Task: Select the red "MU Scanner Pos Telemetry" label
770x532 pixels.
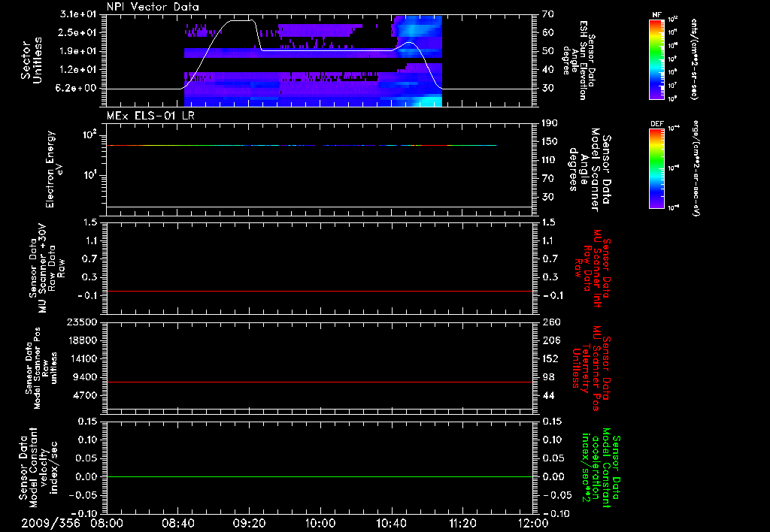Action: point(591,368)
